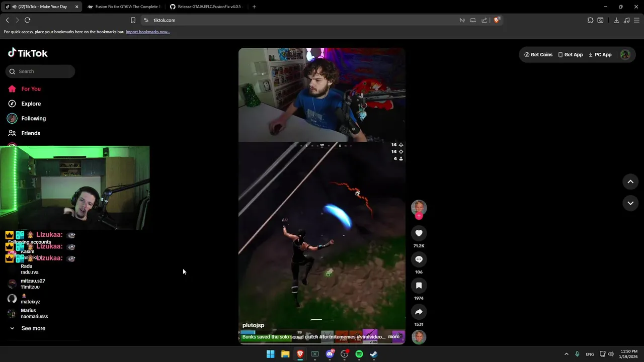Expand See more following accounts
644x362 pixels.
(x=28, y=328)
